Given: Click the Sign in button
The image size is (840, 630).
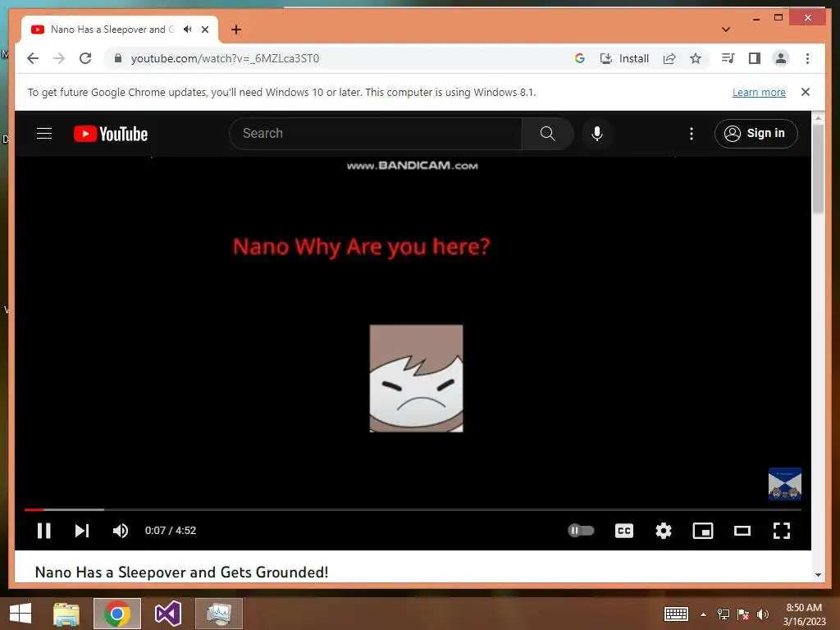Looking at the screenshot, I should (756, 134).
